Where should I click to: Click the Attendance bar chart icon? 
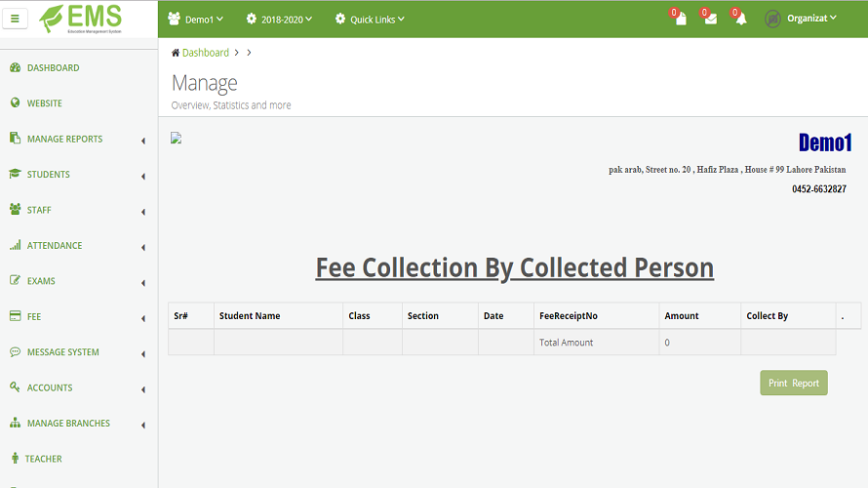coord(15,245)
